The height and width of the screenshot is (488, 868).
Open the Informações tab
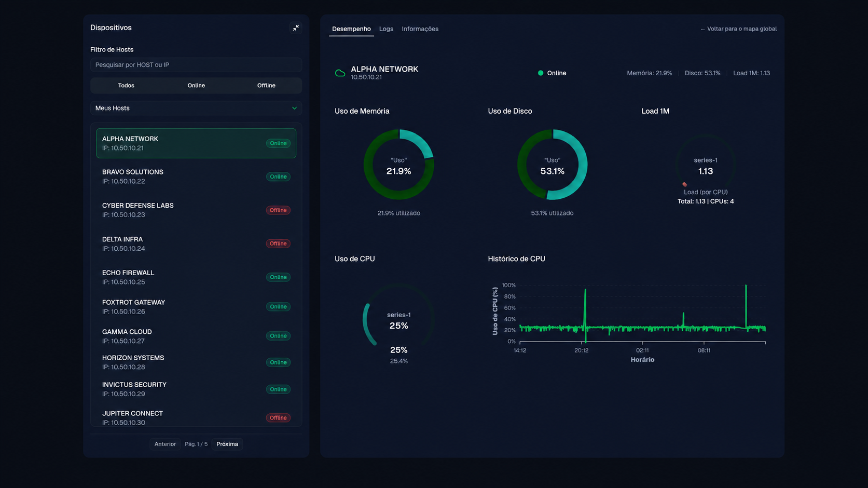point(420,29)
